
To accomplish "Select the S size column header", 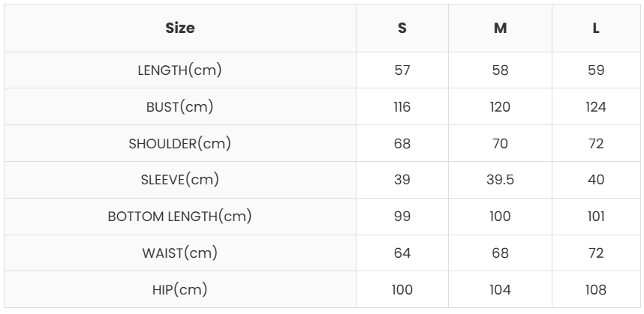I will [x=402, y=28].
